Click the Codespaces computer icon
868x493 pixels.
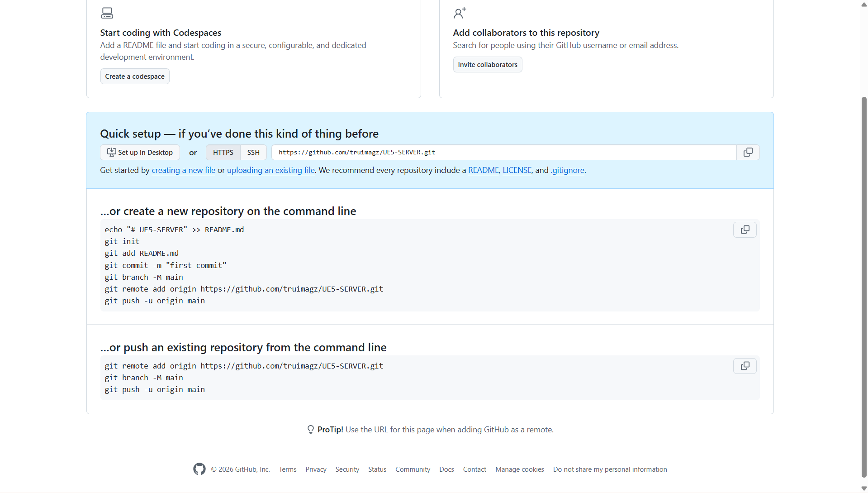click(107, 13)
